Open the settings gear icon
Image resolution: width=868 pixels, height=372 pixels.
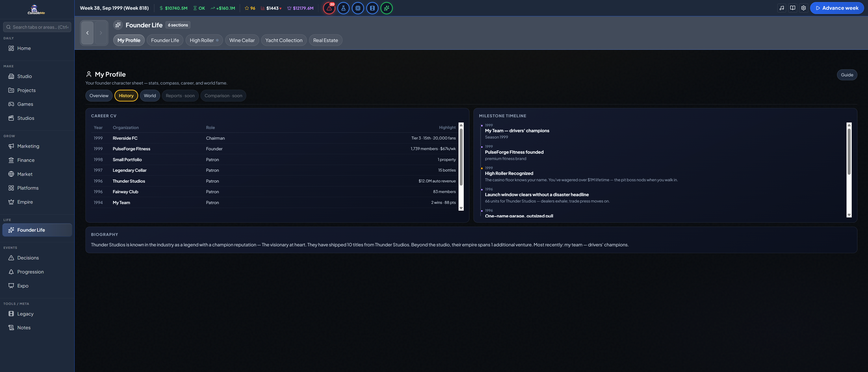(803, 8)
